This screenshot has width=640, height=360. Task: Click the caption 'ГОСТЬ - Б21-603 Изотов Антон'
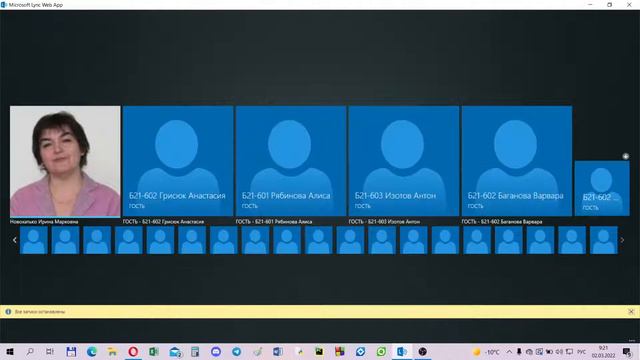pyautogui.click(x=384, y=222)
